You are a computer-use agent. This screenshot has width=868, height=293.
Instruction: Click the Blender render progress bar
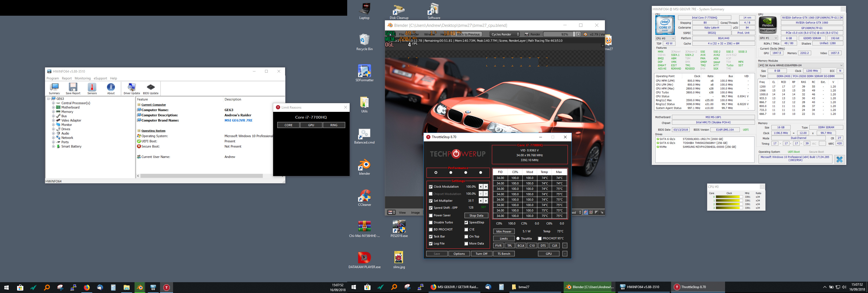pyautogui.click(x=559, y=34)
